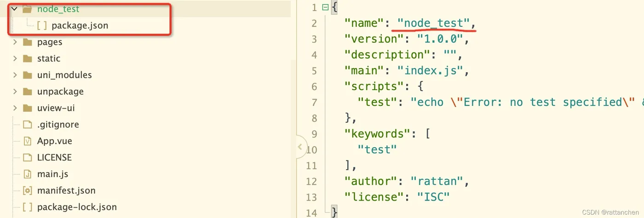Select the static folder name
644x218 pixels.
(49, 58)
